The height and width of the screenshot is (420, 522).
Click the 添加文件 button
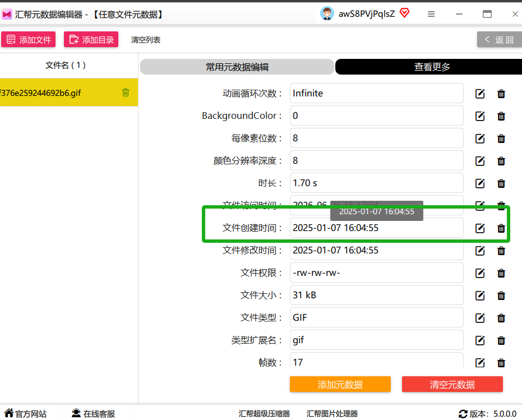[x=28, y=40]
